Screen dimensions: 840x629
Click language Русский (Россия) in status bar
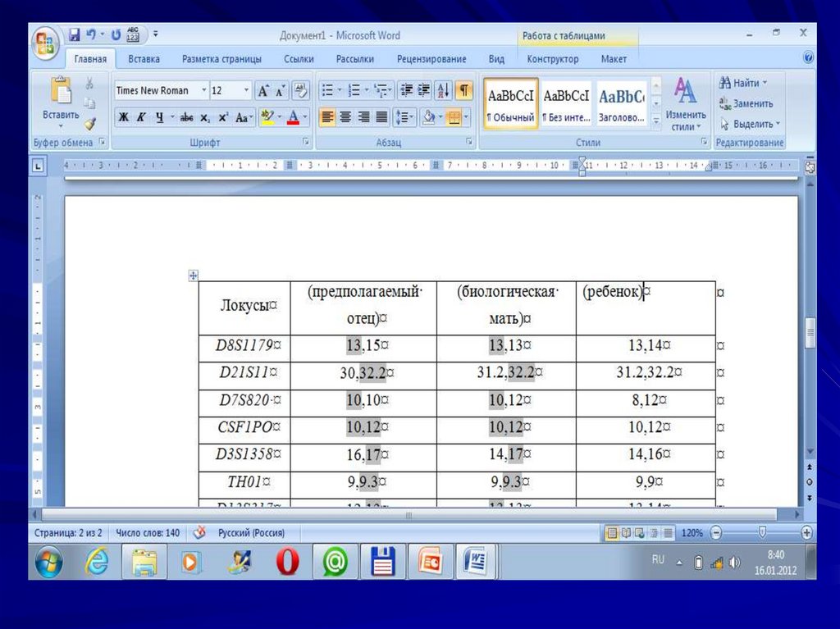pos(251,533)
